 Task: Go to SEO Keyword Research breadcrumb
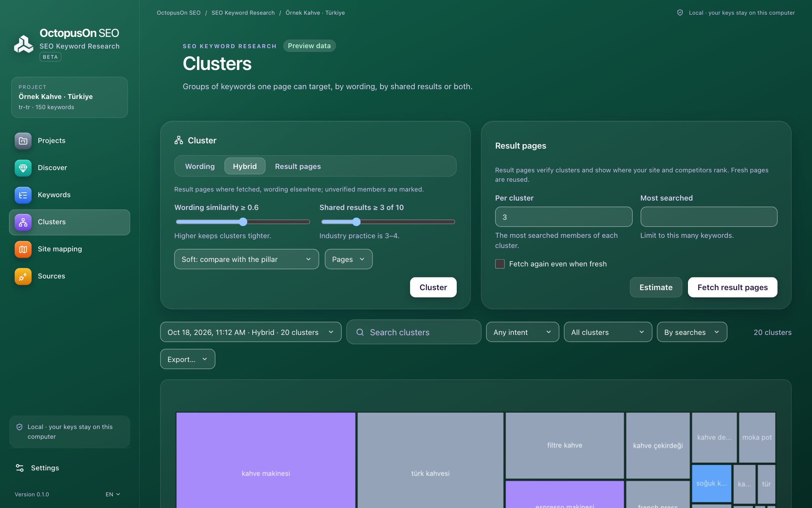pos(243,13)
